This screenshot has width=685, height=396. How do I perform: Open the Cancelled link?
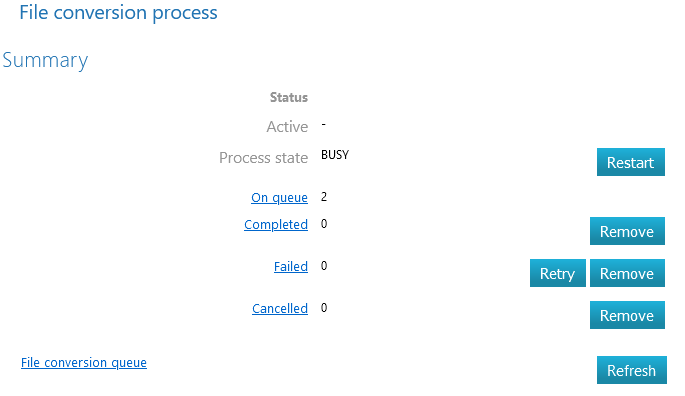click(x=280, y=308)
